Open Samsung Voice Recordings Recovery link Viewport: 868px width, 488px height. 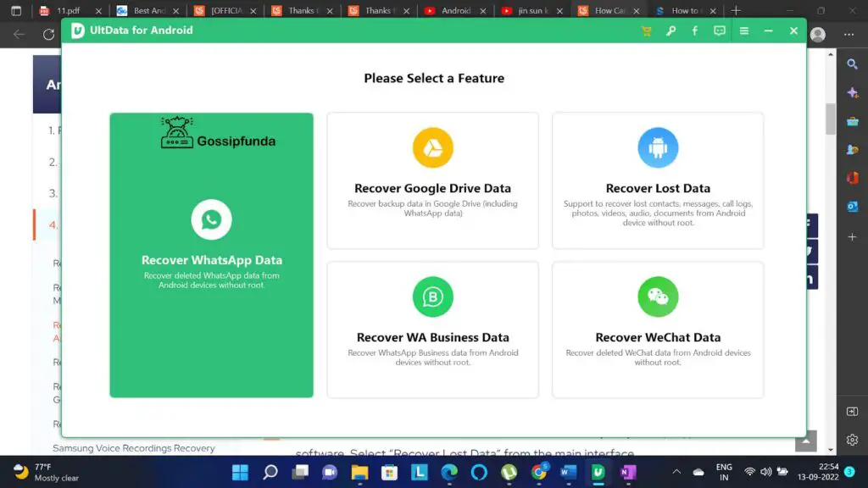click(x=133, y=448)
